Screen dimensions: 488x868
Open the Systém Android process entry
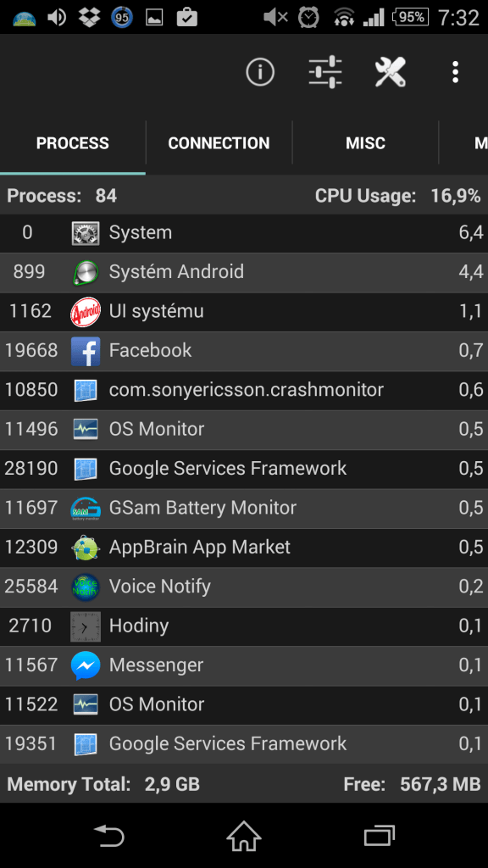[x=244, y=272]
